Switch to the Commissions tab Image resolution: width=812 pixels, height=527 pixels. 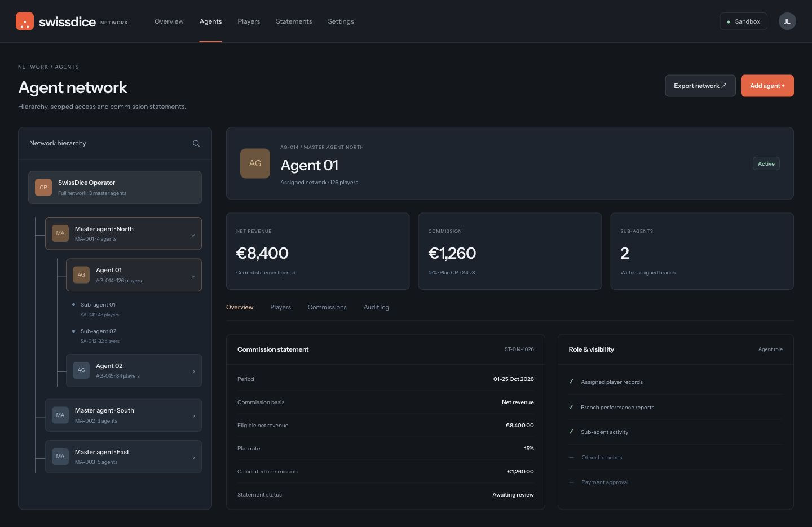(327, 307)
